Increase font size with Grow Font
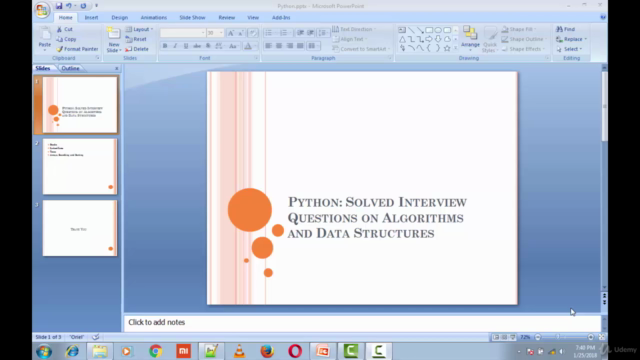640x360 pixels. (x=231, y=33)
